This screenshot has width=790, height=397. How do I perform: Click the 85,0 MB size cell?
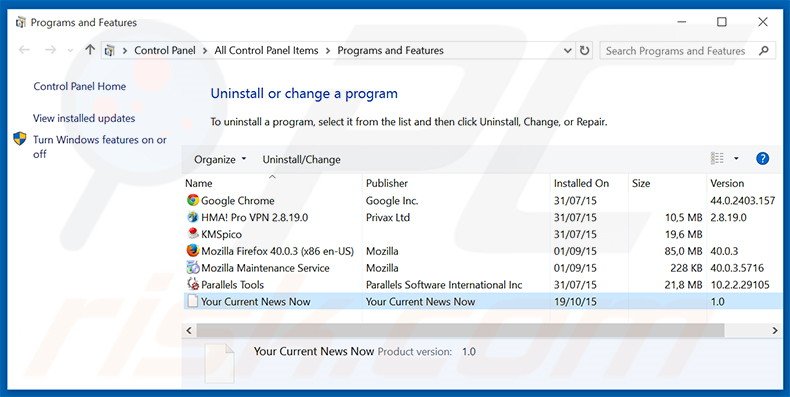coord(683,251)
